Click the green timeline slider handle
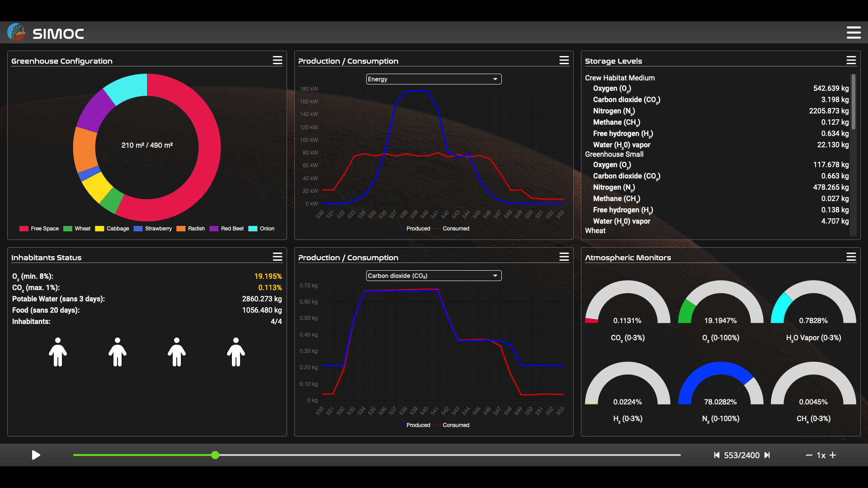The width and height of the screenshot is (868, 488). [215, 455]
